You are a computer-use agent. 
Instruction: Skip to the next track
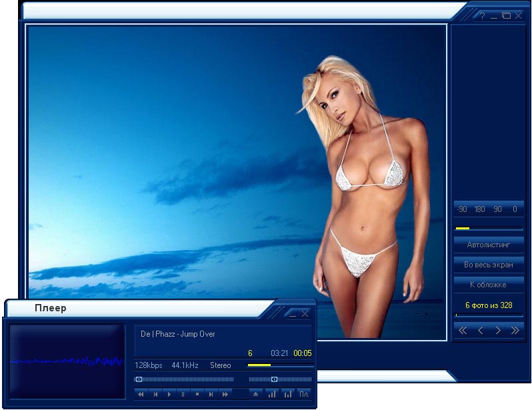pyautogui.click(x=211, y=395)
